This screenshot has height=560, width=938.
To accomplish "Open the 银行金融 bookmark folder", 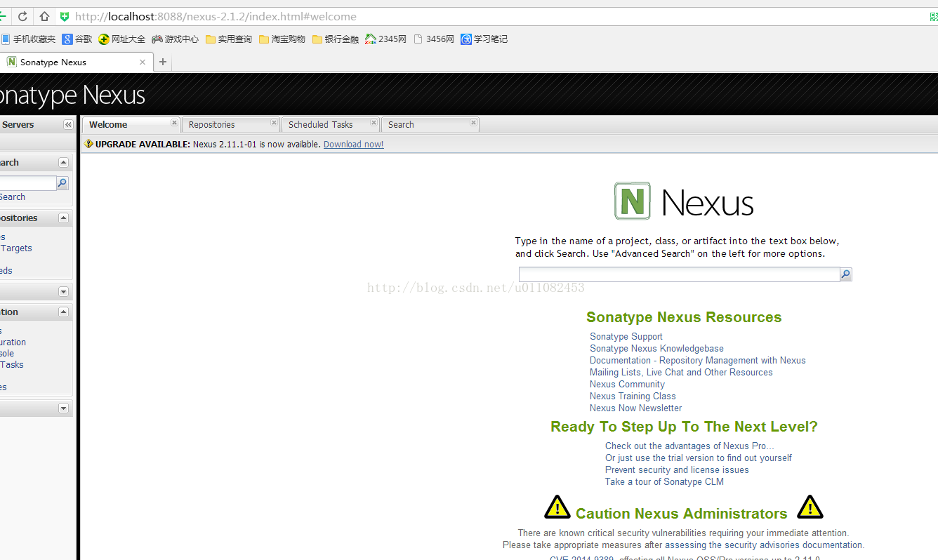I will pyautogui.click(x=336, y=39).
